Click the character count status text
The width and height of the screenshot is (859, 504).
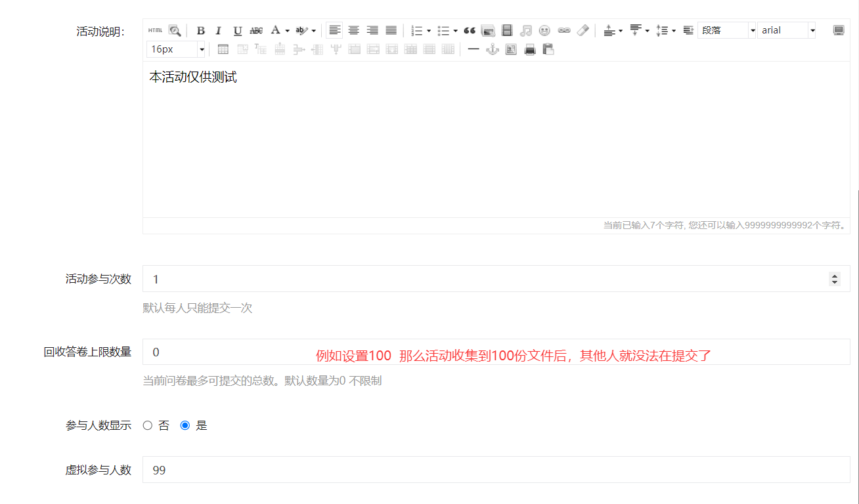[x=725, y=225]
